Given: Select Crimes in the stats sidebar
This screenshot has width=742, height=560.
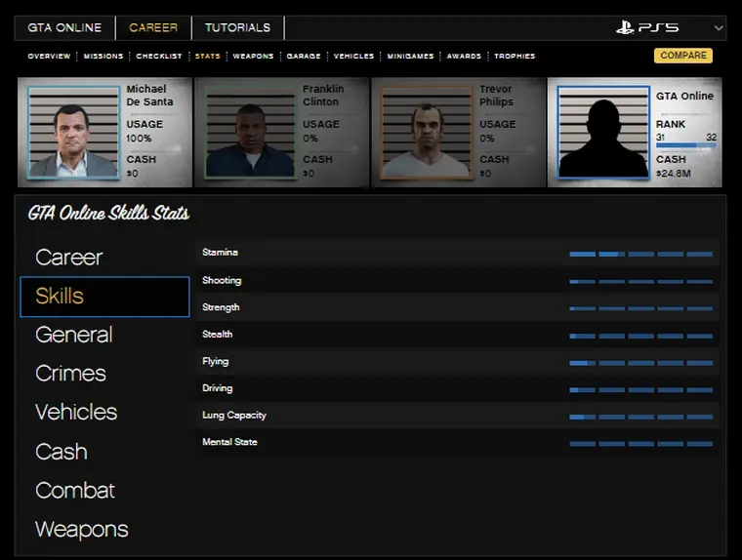Looking at the screenshot, I should click(70, 374).
